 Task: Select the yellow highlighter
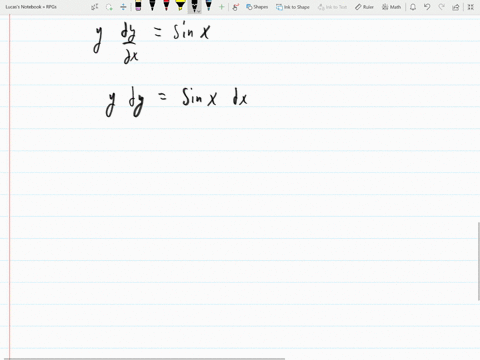coord(180,6)
